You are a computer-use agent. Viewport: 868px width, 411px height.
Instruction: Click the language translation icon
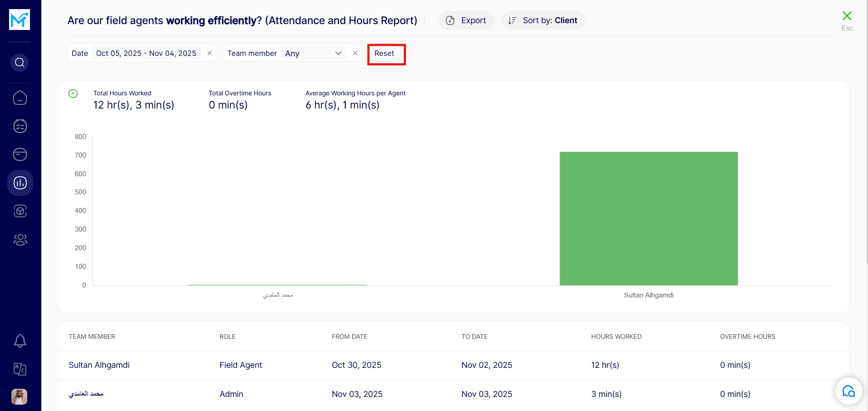coord(20,369)
